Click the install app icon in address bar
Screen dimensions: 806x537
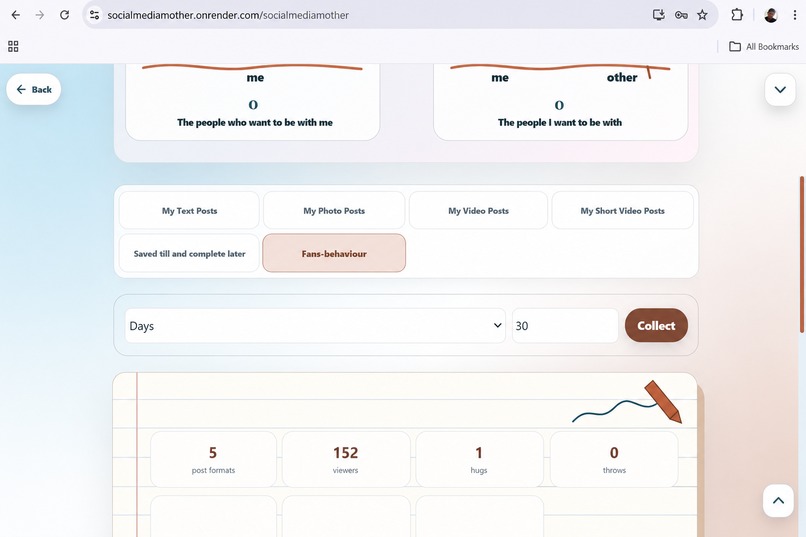click(658, 15)
